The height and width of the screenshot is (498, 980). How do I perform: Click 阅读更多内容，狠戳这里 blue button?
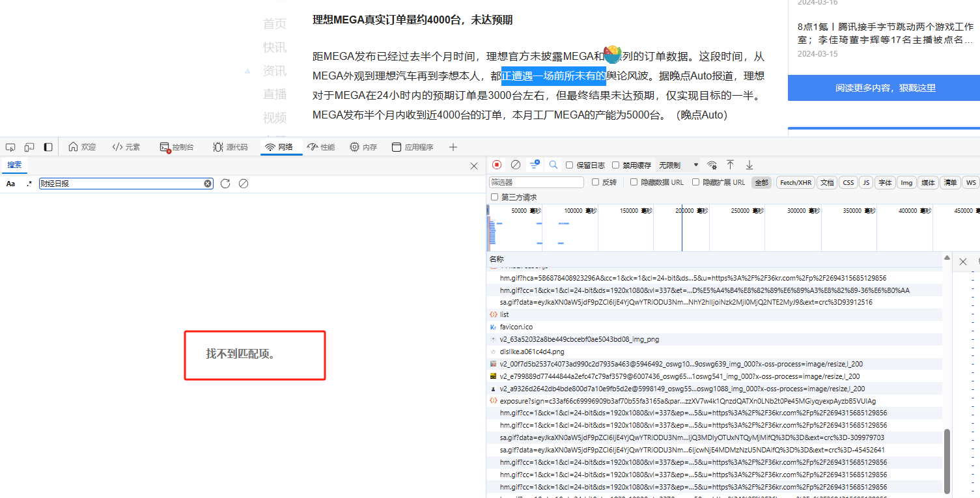click(x=885, y=88)
